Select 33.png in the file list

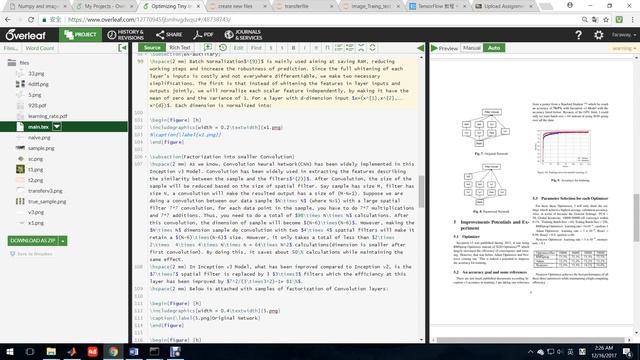tap(36, 73)
